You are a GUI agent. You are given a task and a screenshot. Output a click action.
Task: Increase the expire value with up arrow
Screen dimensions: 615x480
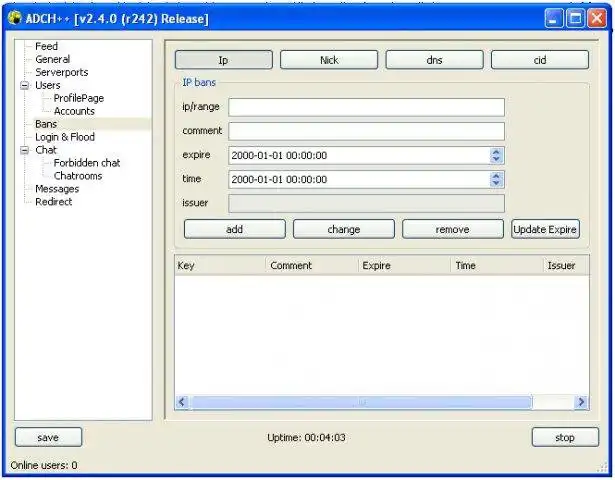coord(496,152)
